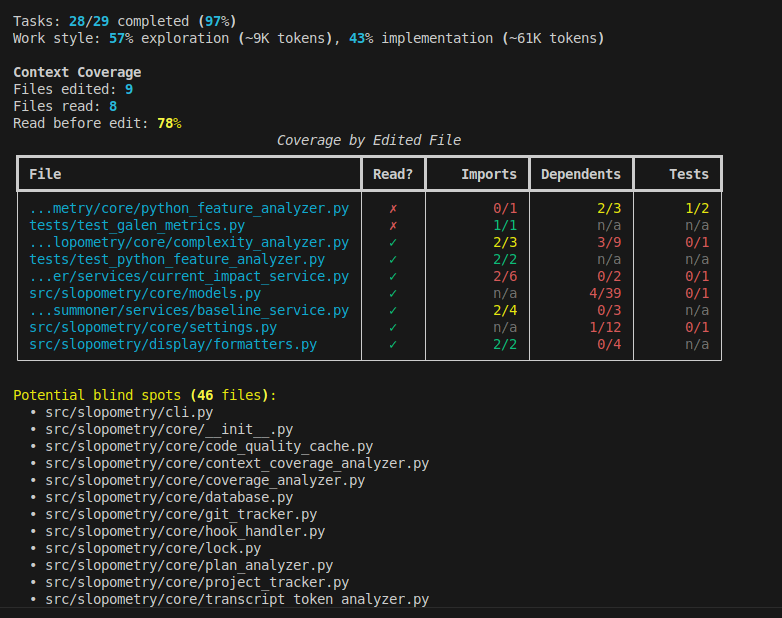Click plan_analyzer.py in blind spots list
782x618 pixels.
point(189,565)
